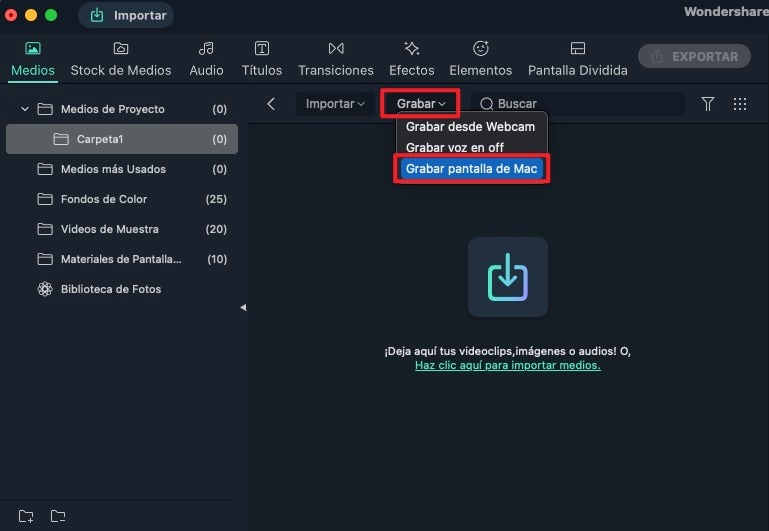
Task: Click the filter funnel icon
Action: click(707, 103)
